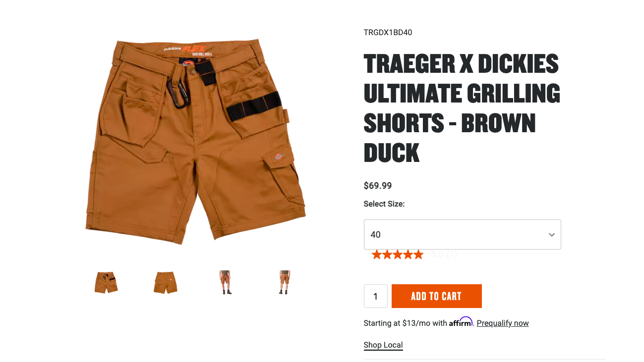Add the shorts to cart

coord(436,296)
